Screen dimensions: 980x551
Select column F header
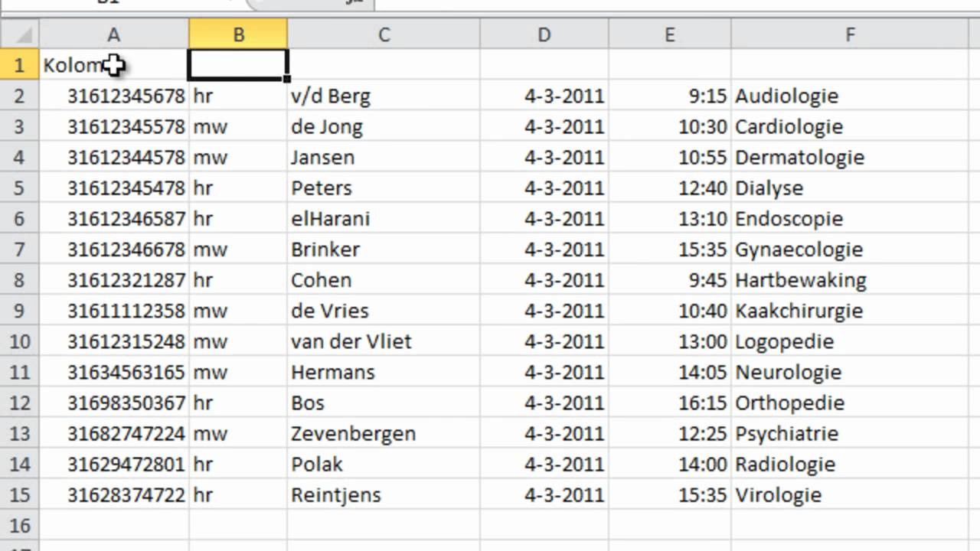[x=850, y=34]
